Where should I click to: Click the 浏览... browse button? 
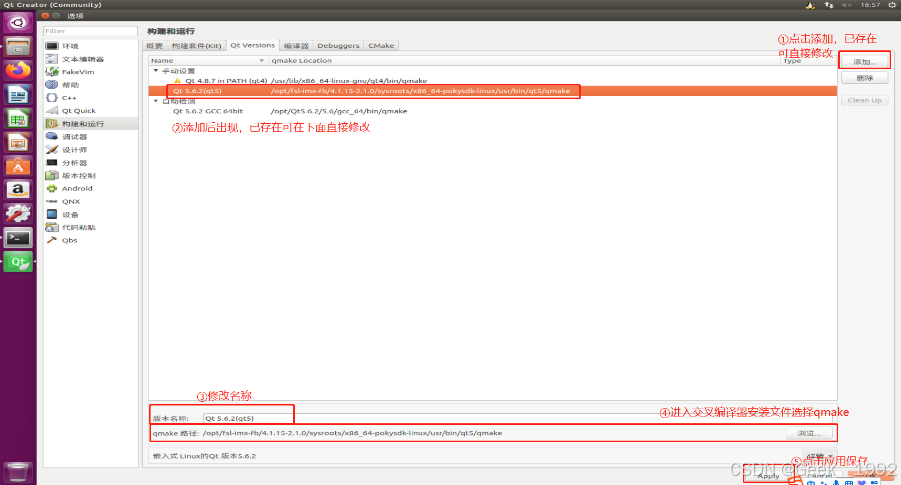click(x=809, y=433)
